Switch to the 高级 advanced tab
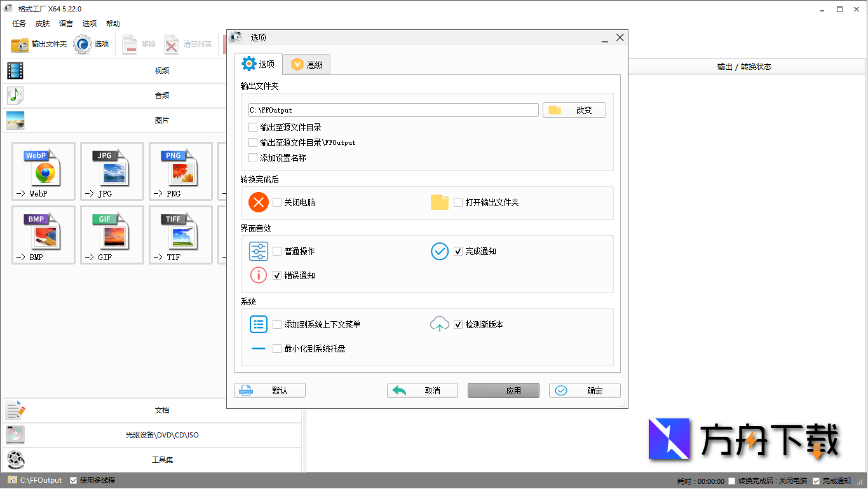The width and height of the screenshot is (868, 489). coord(306,64)
